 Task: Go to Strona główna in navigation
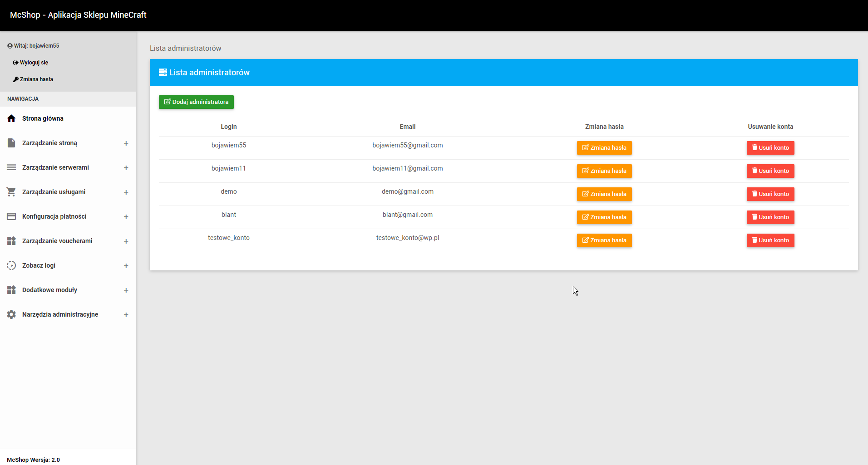click(x=43, y=118)
